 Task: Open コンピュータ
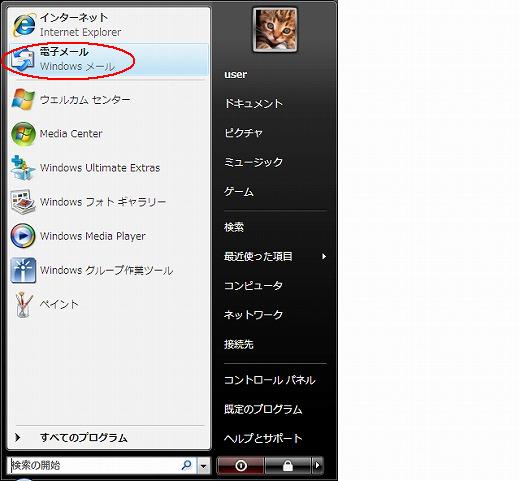click(x=253, y=285)
